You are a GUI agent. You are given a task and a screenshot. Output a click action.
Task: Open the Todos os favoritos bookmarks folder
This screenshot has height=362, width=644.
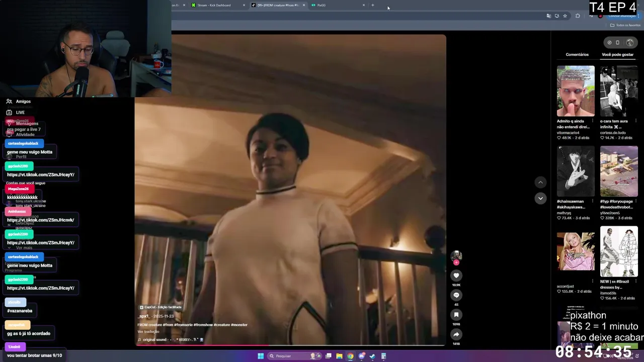coord(625,25)
